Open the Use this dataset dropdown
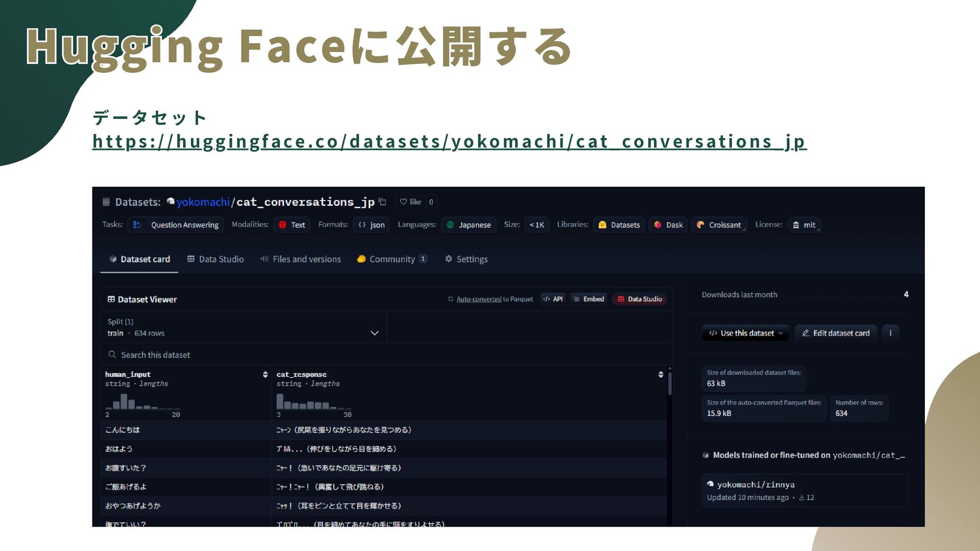 click(x=746, y=333)
